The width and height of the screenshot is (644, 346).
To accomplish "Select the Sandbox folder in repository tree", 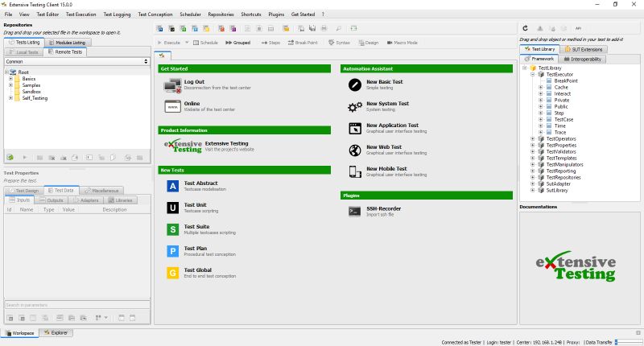I will coord(31,92).
